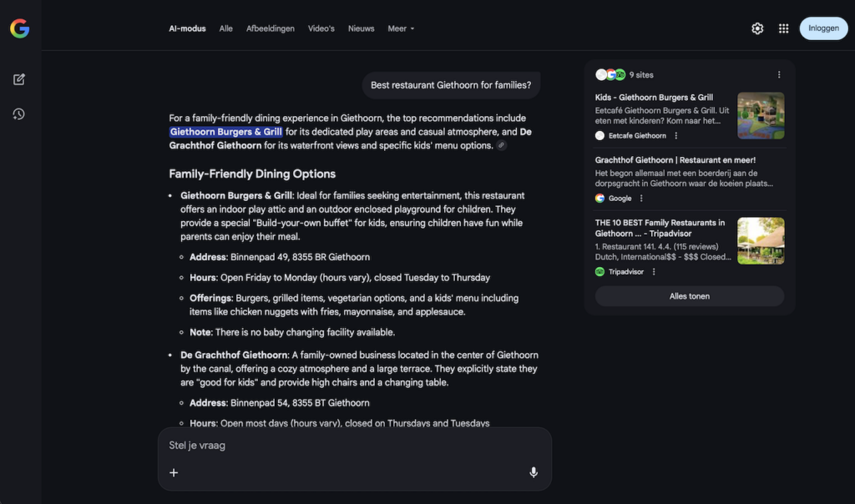Click the 9 sites source icons
855x504 pixels.
pos(610,74)
